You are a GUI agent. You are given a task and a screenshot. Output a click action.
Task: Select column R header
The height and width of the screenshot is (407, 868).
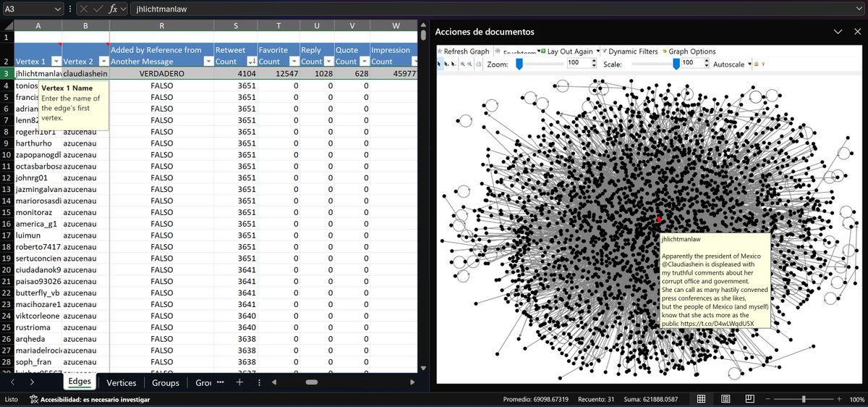click(161, 24)
